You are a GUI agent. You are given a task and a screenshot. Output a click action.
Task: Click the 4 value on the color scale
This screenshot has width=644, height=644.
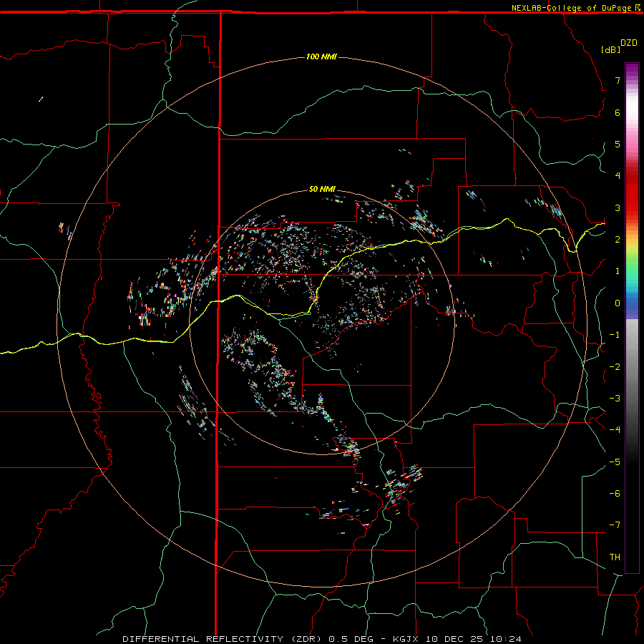click(x=618, y=176)
